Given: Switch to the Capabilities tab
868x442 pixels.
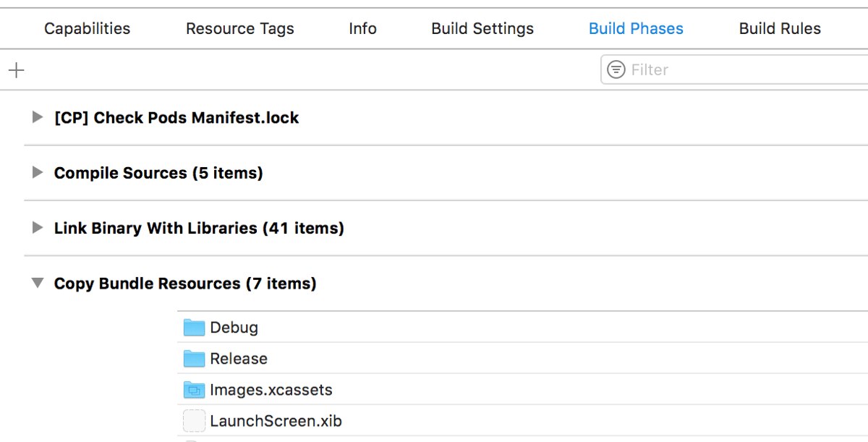Looking at the screenshot, I should (x=88, y=29).
